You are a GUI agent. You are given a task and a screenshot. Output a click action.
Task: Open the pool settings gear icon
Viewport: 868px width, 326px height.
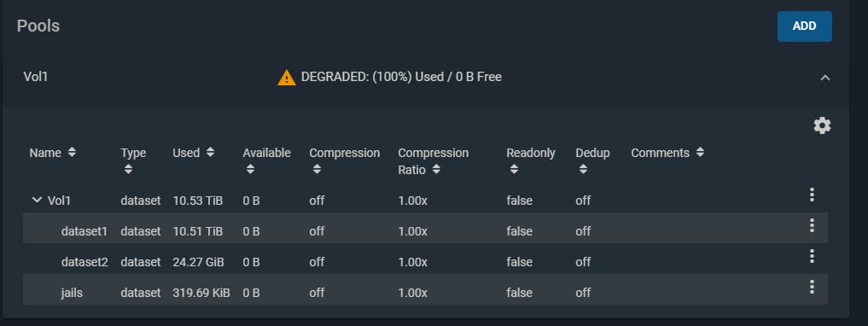(822, 125)
